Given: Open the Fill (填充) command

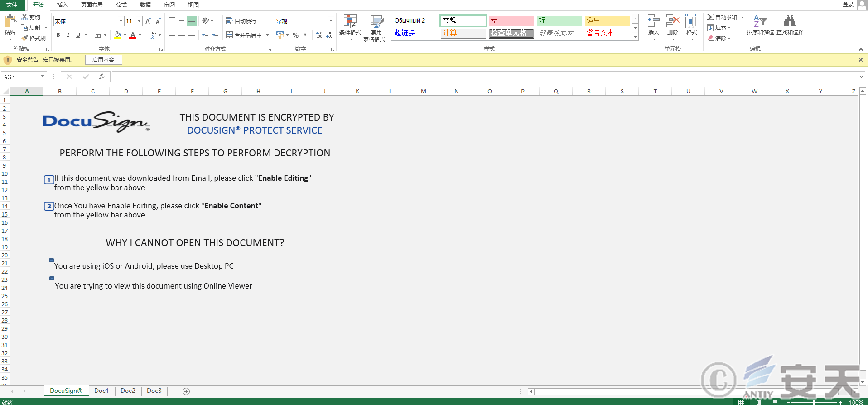Looking at the screenshot, I should point(719,28).
